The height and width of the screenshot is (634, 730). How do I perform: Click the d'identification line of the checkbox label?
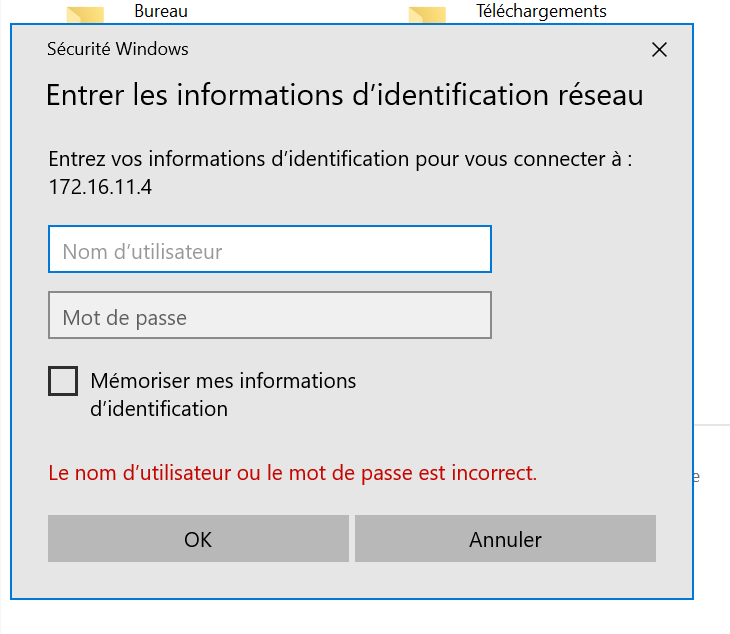coord(159,409)
